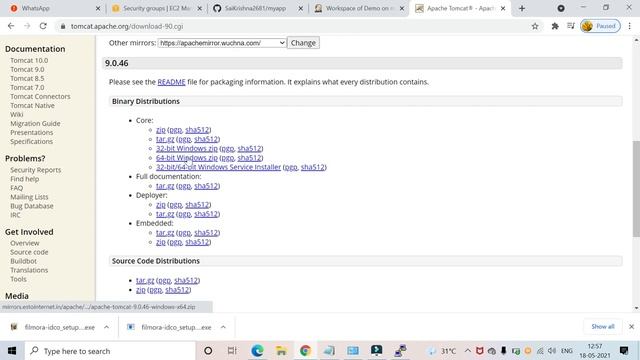640x360 pixels.
Task: Open Tomcat Connectors in sidebar
Action: pos(40,96)
